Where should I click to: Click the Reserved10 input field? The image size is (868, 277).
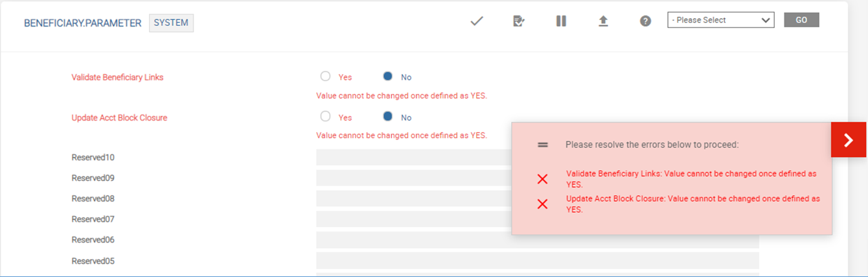pyautogui.click(x=413, y=157)
